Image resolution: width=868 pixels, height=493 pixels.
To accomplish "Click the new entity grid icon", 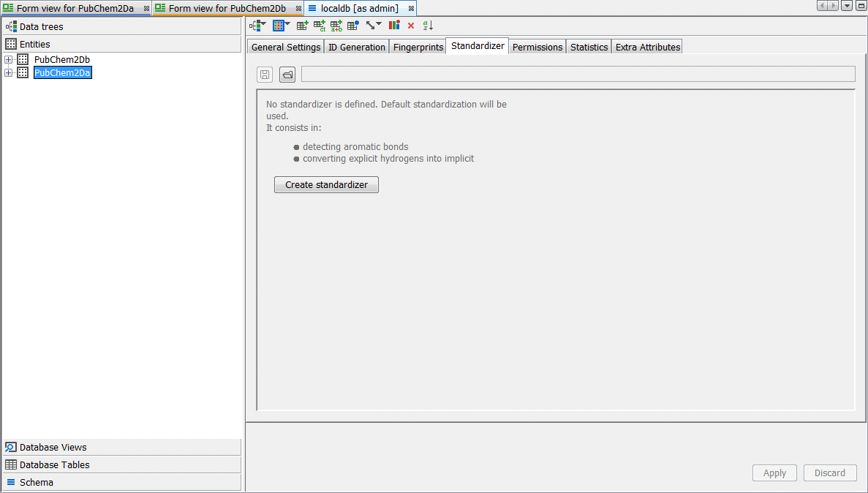I will [281, 26].
